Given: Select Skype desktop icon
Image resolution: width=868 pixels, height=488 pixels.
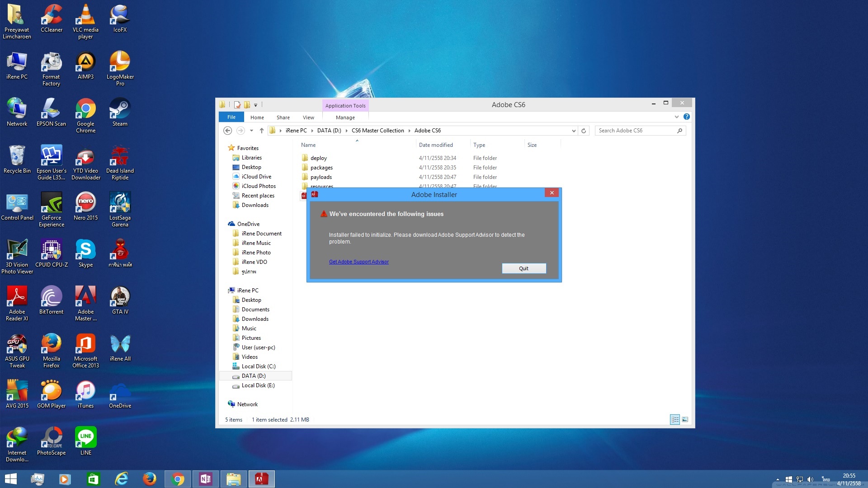Looking at the screenshot, I should (x=85, y=253).
